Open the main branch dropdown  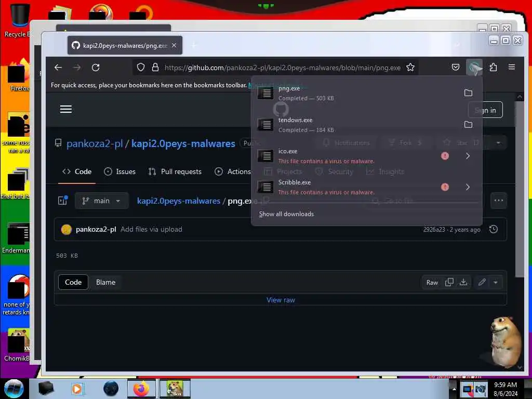pos(101,201)
